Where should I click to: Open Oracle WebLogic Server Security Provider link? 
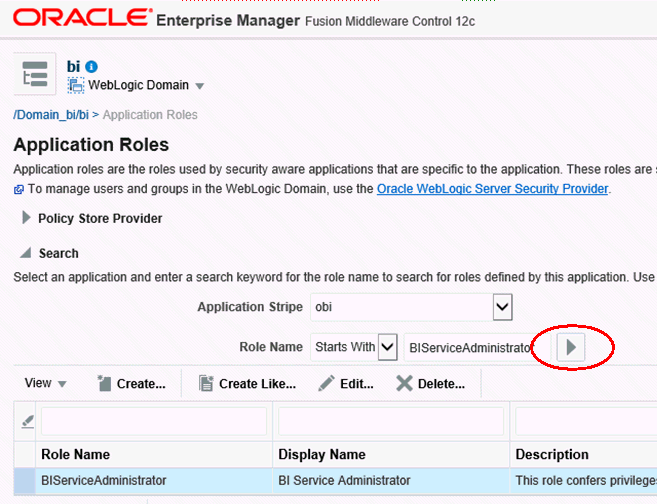coord(492,189)
